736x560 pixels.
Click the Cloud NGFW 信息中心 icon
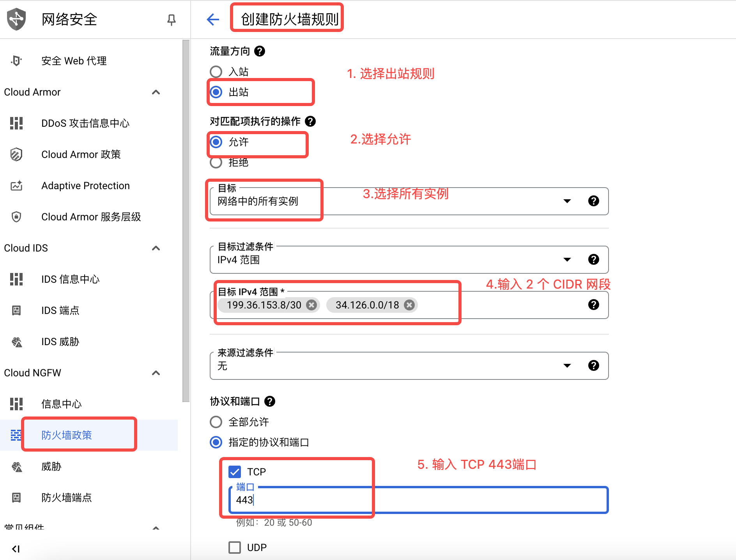[16, 404]
